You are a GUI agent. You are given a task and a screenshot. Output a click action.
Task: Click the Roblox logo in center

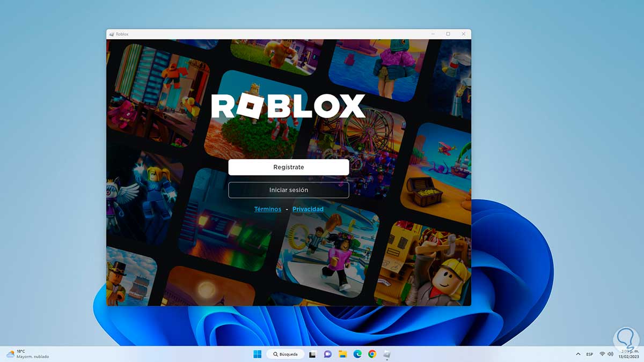coord(288,106)
